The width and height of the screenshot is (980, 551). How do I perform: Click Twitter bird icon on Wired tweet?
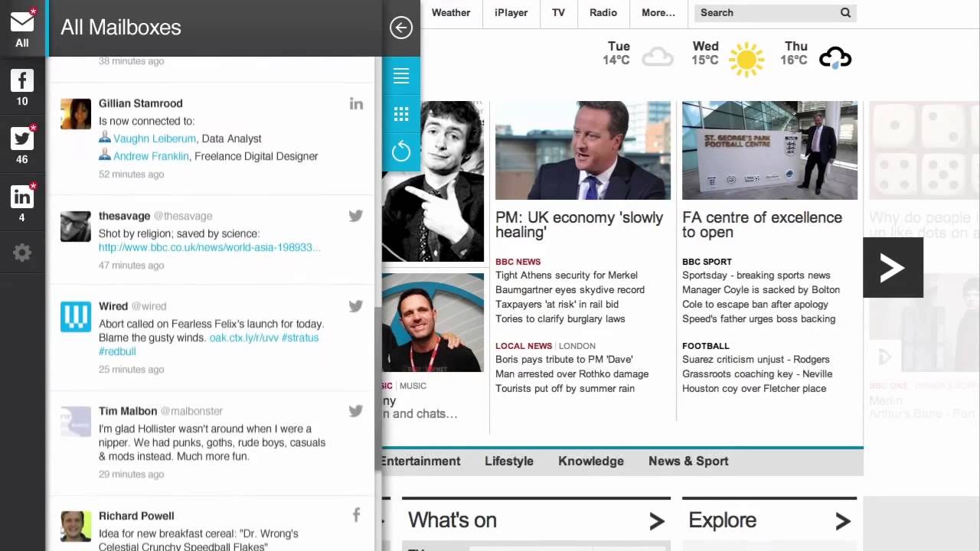click(356, 306)
